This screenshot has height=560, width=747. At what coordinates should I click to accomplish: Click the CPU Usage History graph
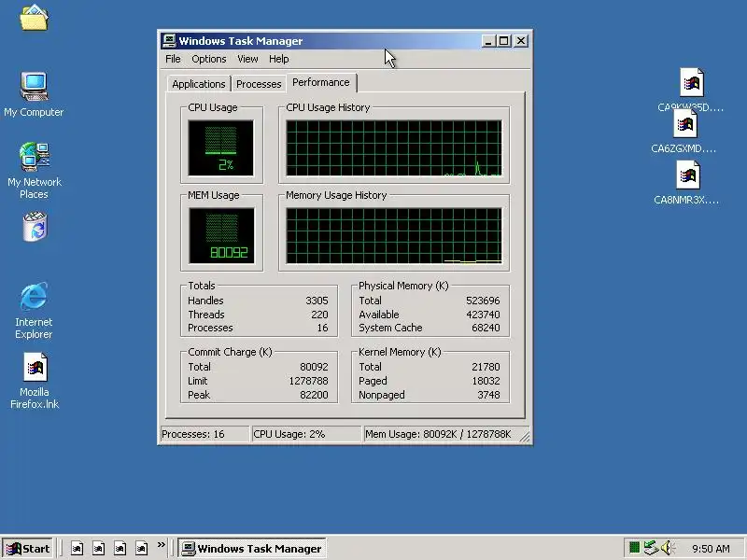pos(394,148)
